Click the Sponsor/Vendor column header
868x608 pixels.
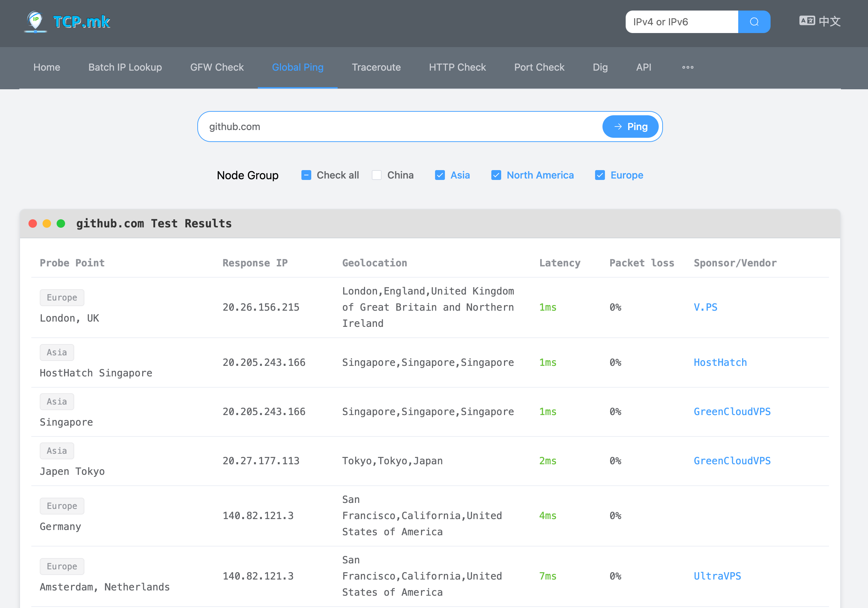point(735,263)
